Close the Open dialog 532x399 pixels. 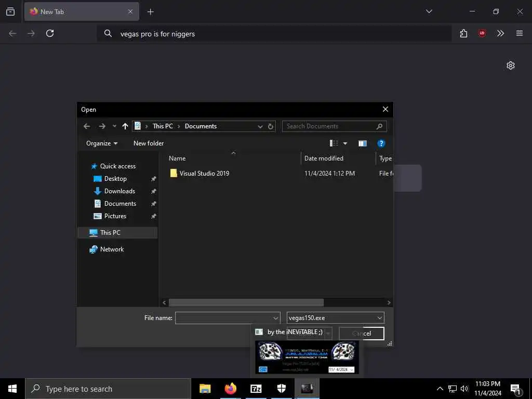(x=385, y=109)
